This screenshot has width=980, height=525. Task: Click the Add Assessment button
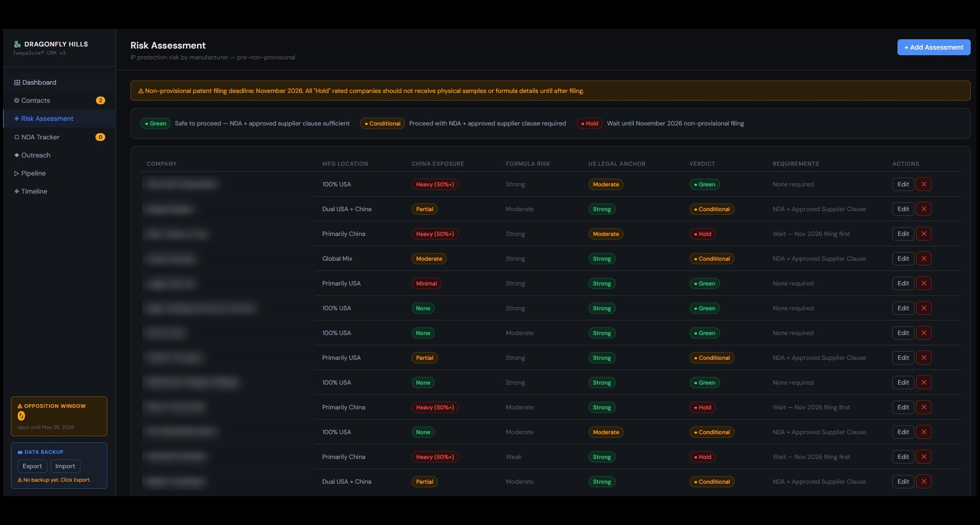(934, 47)
